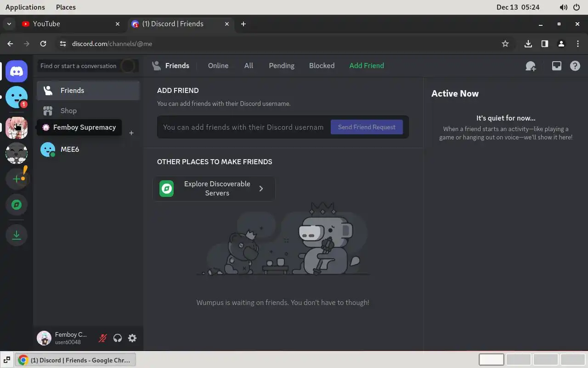
Task: Open Chrome downloads icon
Action: [528, 44]
